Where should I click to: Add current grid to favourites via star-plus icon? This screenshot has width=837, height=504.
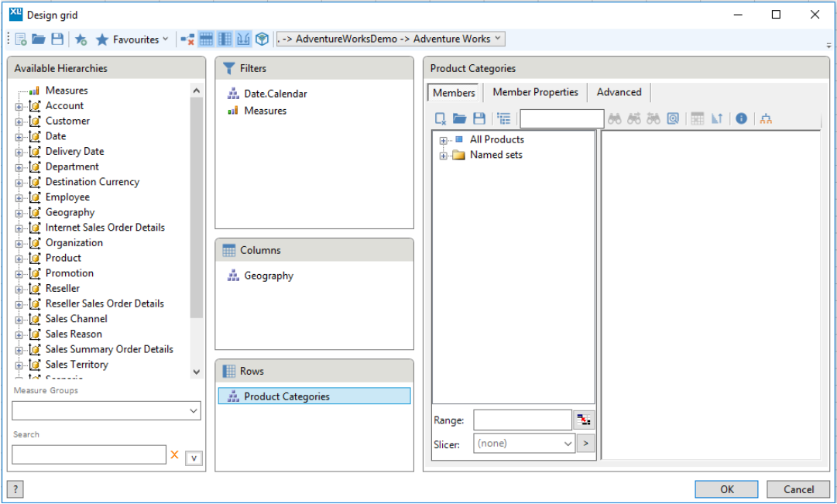point(80,39)
